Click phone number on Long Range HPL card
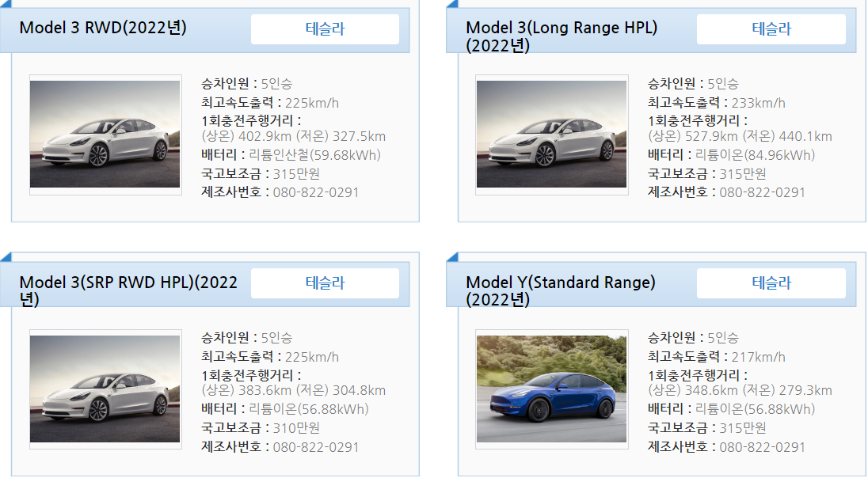Viewport: 868px width, 478px height. [762, 192]
